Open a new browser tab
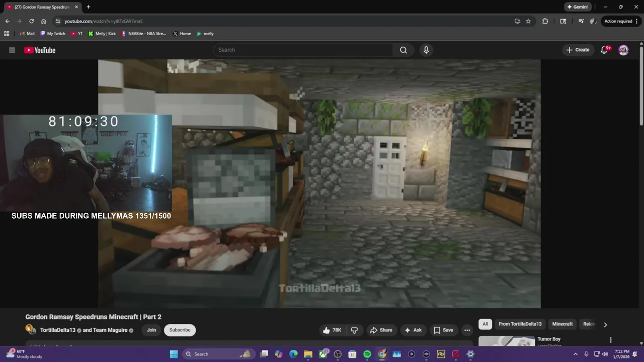 pos(89,7)
